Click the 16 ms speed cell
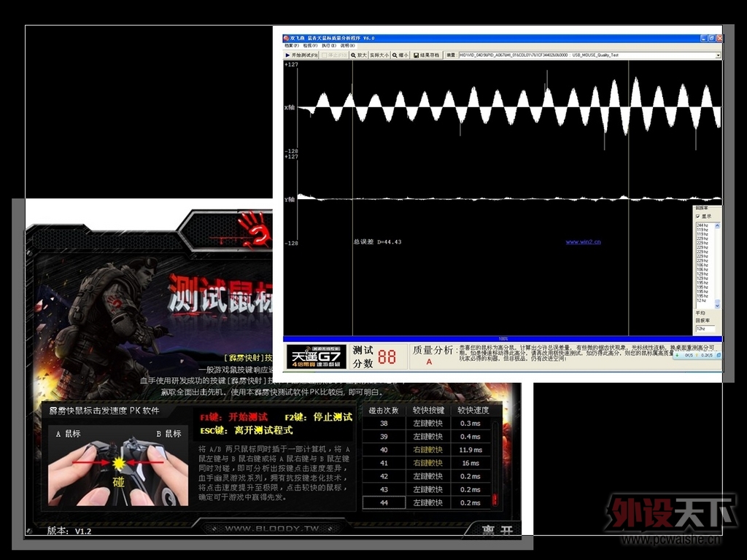Viewport: 747px width, 560px height. pos(471,463)
